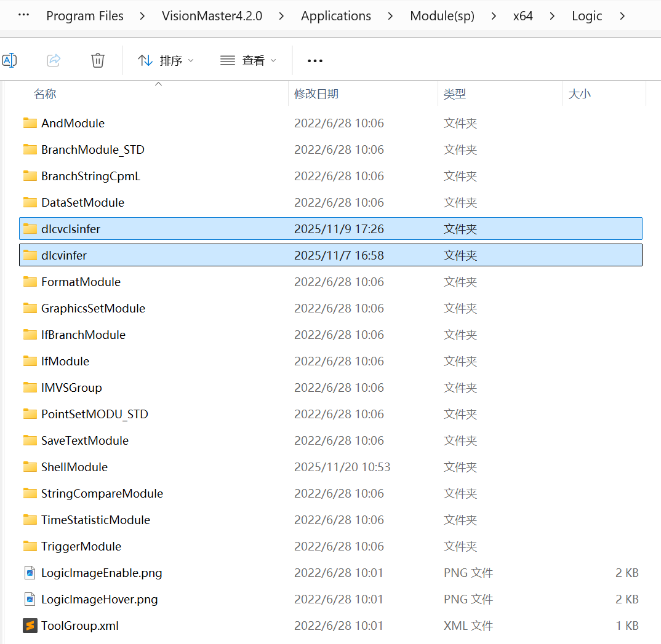
Task: Select the IfBranchModule folder
Action: pos(83,335)
